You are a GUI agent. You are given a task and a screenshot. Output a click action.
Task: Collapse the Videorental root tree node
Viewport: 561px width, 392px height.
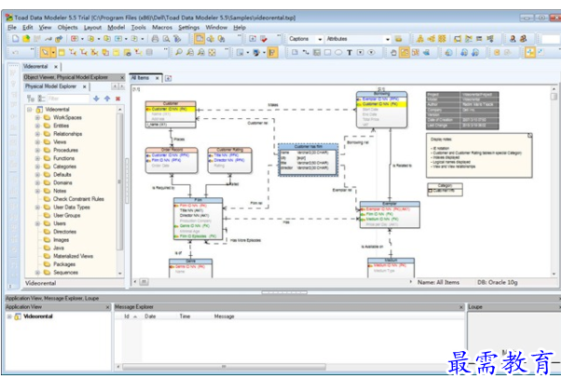29,109
